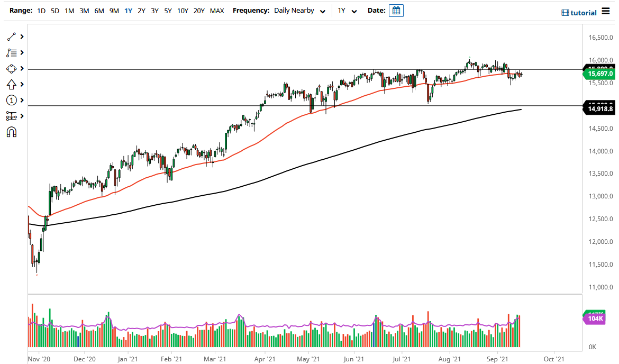The width and height of the screenshot is (619, 364).
Task: Switch chart range to MAX
Action: pos(217,10)
